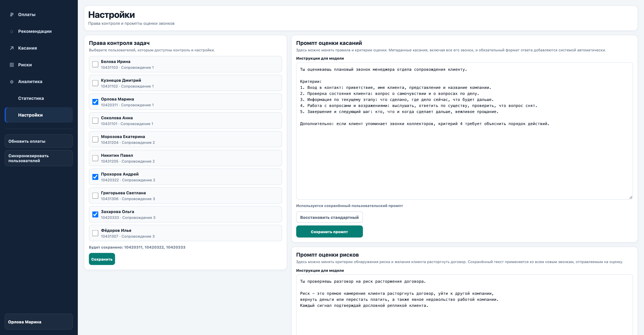The width and height of the screenshot is (644, 335).
Task: Uncheck the Прохоров Андрей checkbox
Action: pyautogui.click(x=95, y=177)
